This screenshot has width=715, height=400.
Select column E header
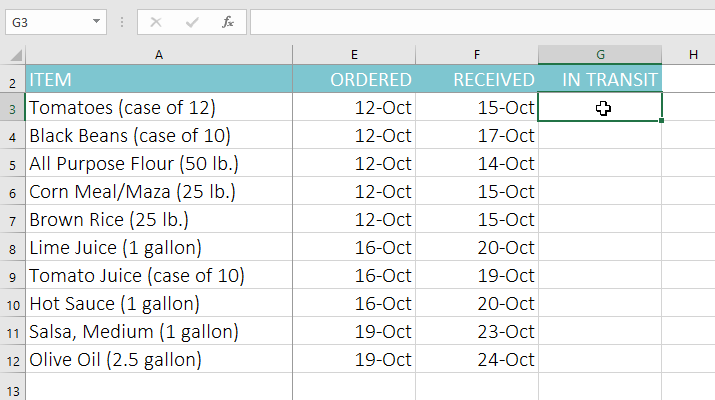tap(354, 55)
